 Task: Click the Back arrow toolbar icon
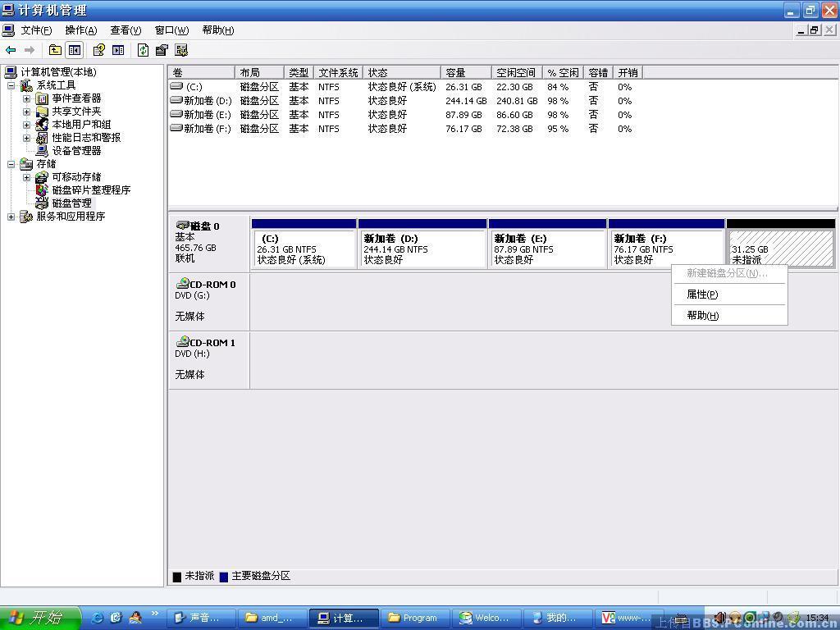click(11, 50)
